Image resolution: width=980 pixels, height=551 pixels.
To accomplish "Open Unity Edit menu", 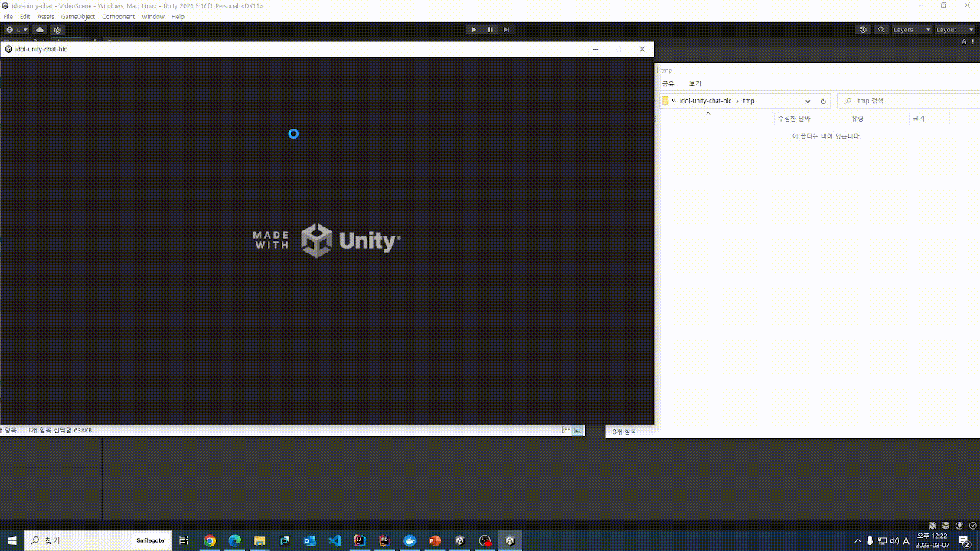I will coord(25,17).
